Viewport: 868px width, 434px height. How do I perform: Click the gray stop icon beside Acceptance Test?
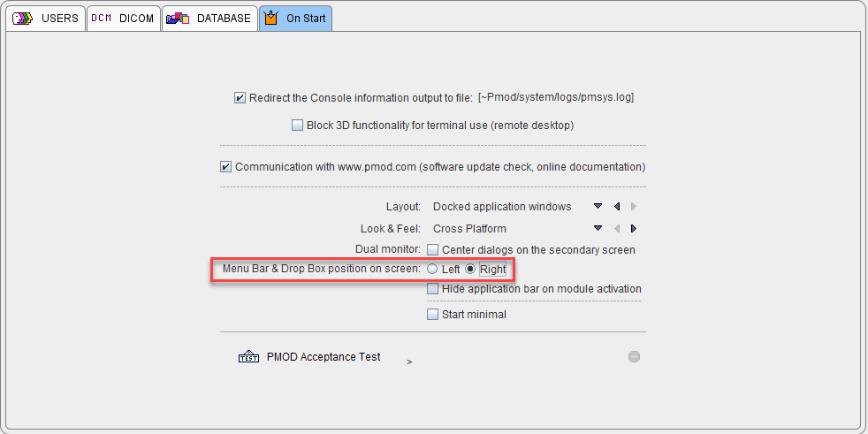[x=635, y=357]
